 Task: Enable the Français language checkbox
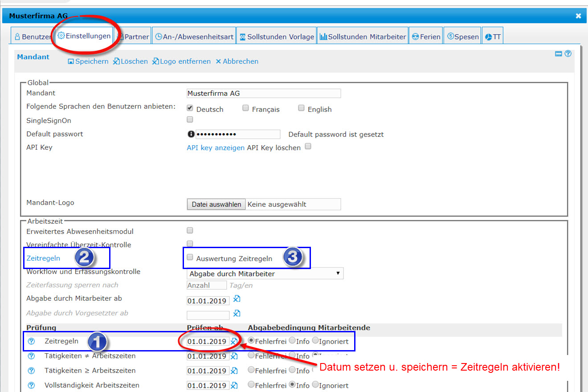[245, 108]
